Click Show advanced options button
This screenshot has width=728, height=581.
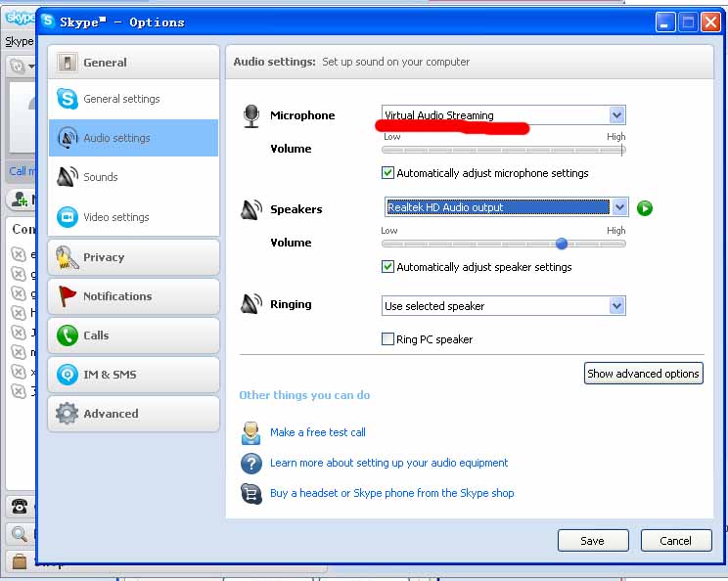click(644, 374)
